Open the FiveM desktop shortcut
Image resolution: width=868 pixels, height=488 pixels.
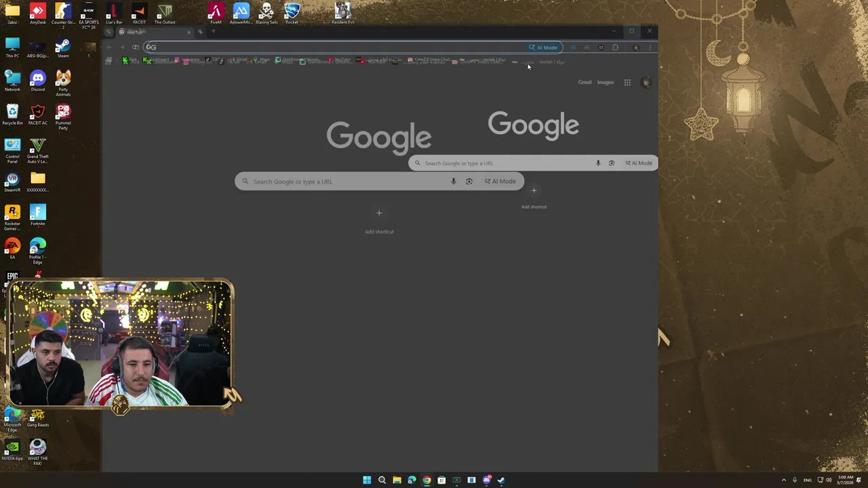pyautogui.click(x=216, y=14)
